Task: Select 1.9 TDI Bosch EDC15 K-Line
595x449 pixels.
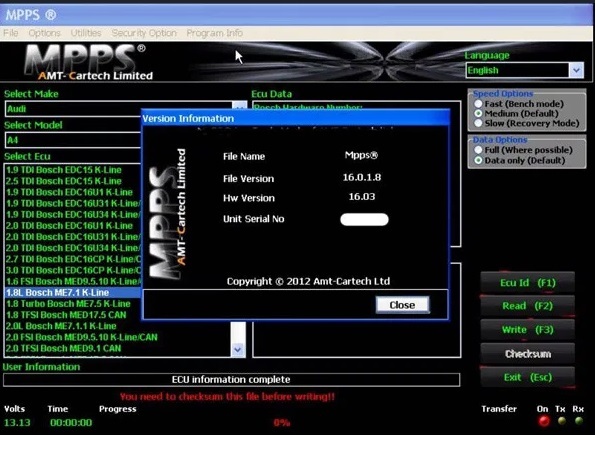Action: [x=64, y=170]
